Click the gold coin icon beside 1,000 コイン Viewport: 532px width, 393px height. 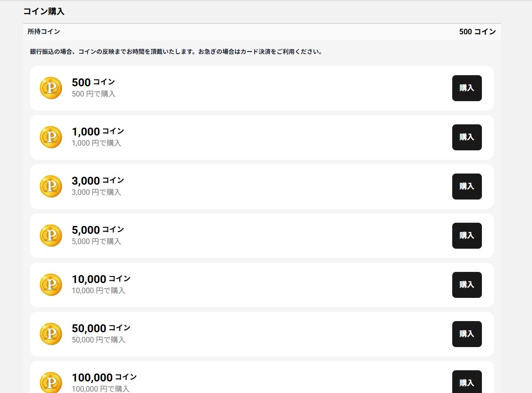coord(51,137)
